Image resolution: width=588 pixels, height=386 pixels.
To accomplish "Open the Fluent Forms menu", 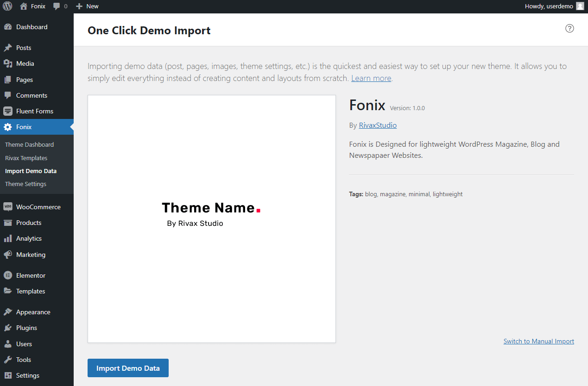I will point(34,111).
